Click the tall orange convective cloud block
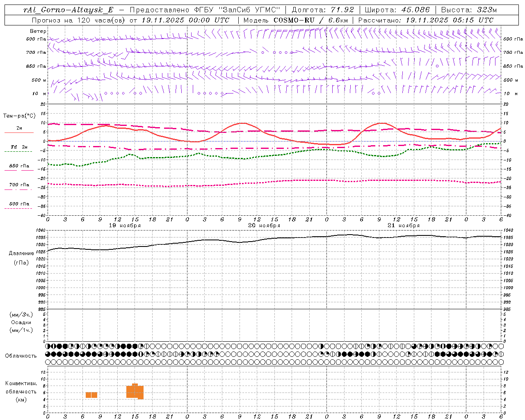 (135, 392)
